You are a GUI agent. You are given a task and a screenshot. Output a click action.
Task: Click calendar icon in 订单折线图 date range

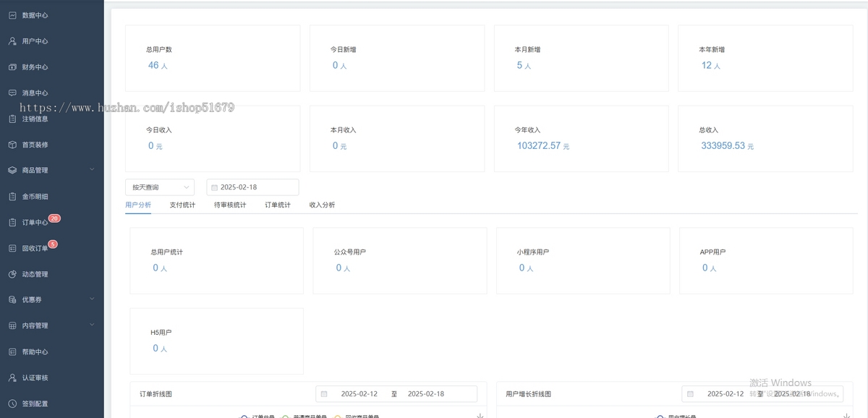point(324,394)
